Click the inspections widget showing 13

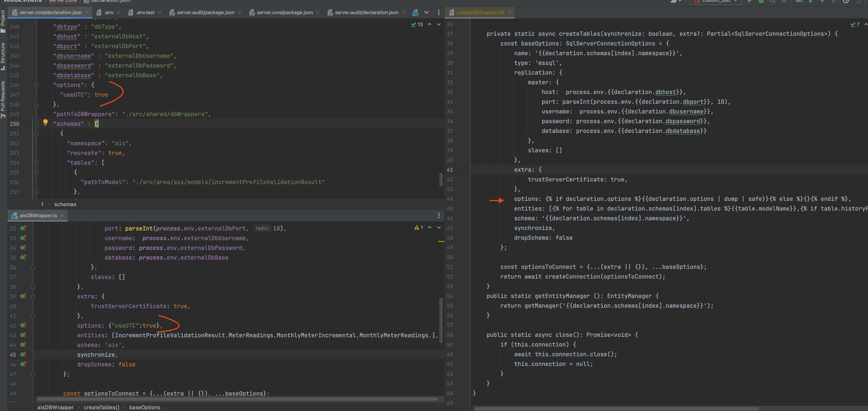pyautogui.click(x=417, y=24)
